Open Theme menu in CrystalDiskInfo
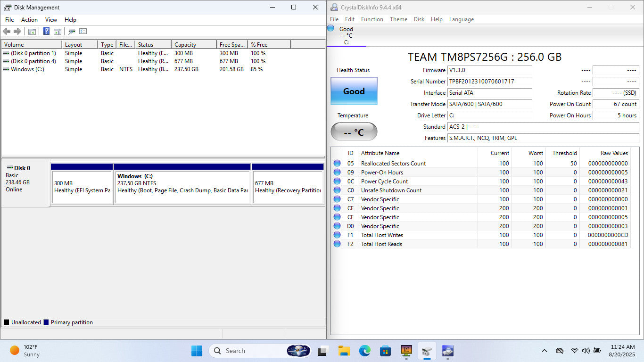The height and width of the screenshot is (362, 644). pyautogui.click(x=398, y=19)
